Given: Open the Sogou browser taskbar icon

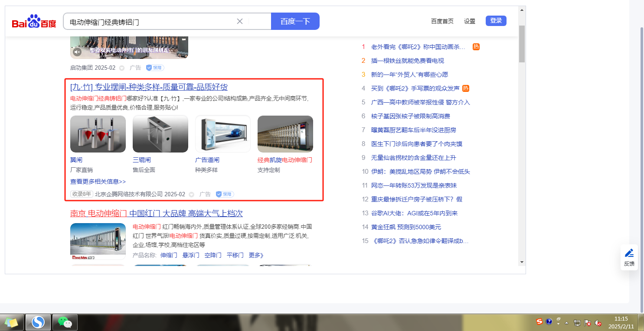Looking at the screenshot, I should tap(38, 322).
